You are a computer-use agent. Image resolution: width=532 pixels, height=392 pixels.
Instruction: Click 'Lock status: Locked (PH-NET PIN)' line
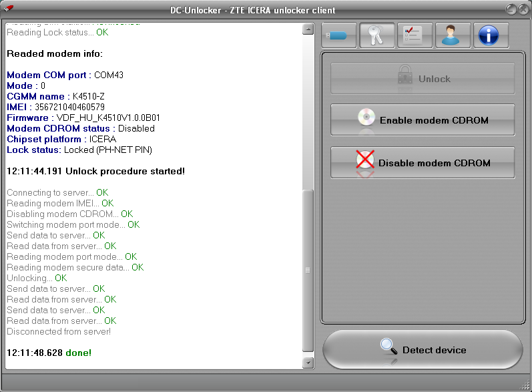click(x=79, y=150)
